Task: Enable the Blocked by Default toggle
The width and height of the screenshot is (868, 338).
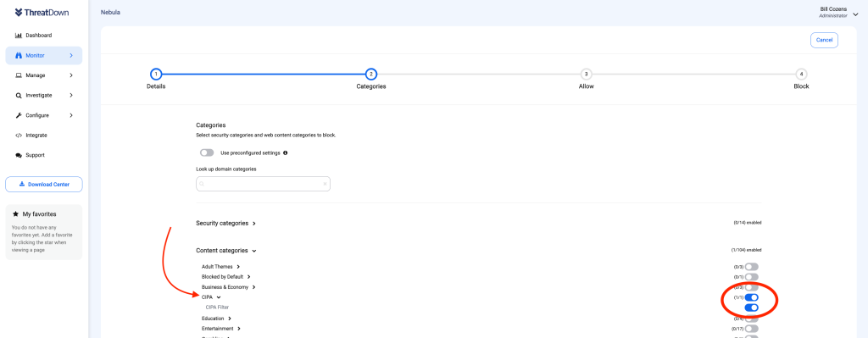Action: [751, 277]
